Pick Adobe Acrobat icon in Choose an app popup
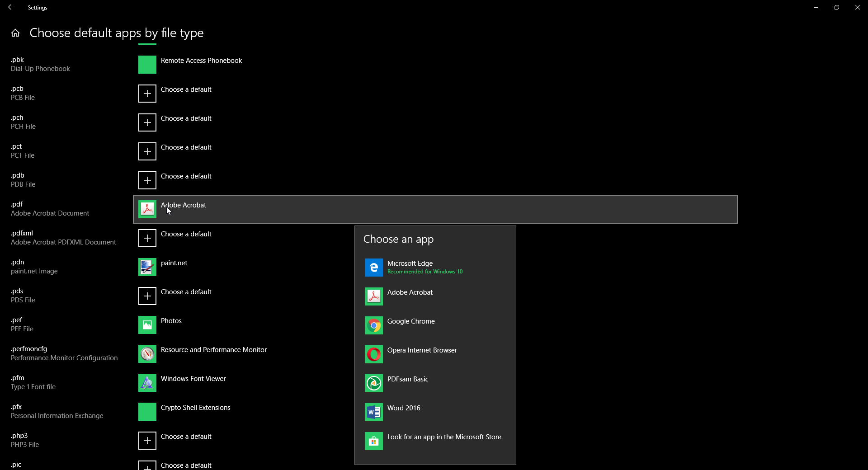This screenshot has width=868, height=470. (x=373, y=296)
